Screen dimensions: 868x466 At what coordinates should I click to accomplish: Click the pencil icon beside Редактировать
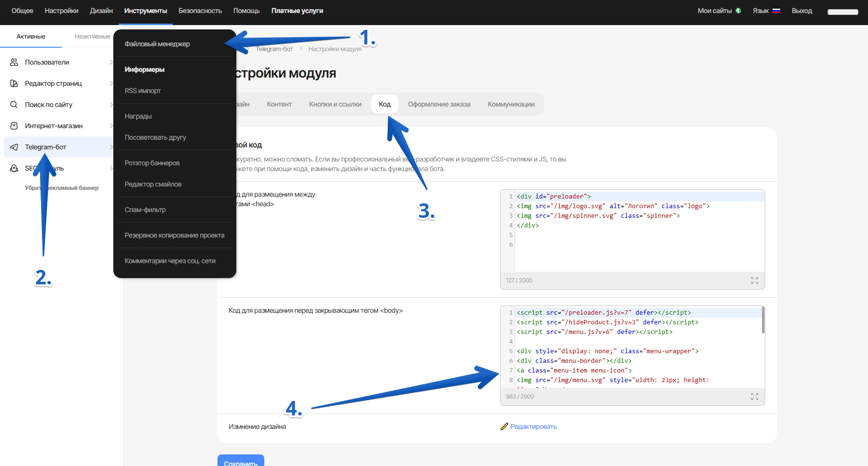pyautogui.click(x=504, y=426)
